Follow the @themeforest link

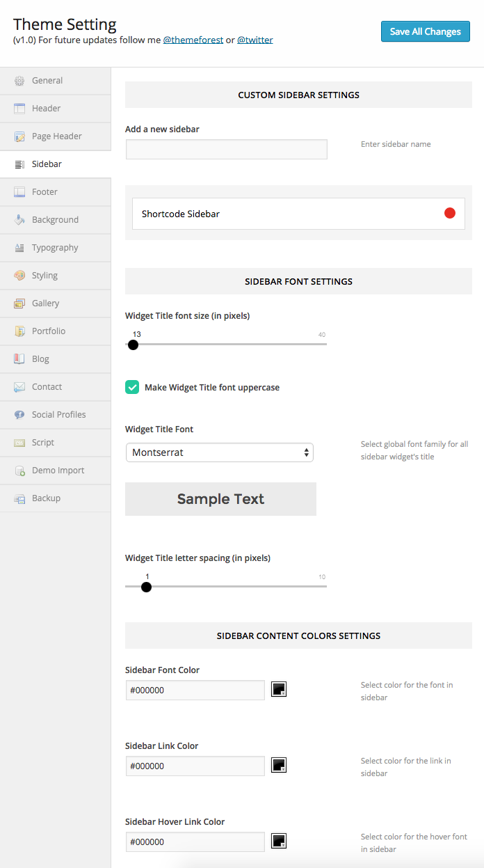coord(193,40)
